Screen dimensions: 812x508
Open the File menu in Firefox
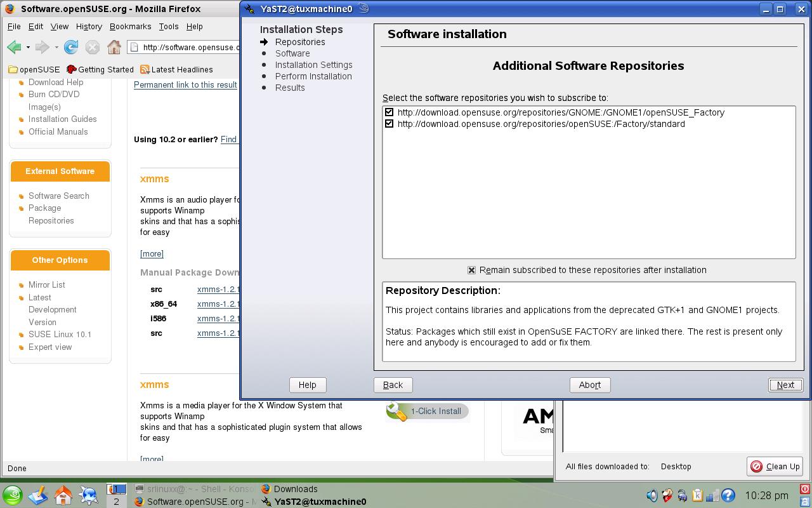coord(14,27)
